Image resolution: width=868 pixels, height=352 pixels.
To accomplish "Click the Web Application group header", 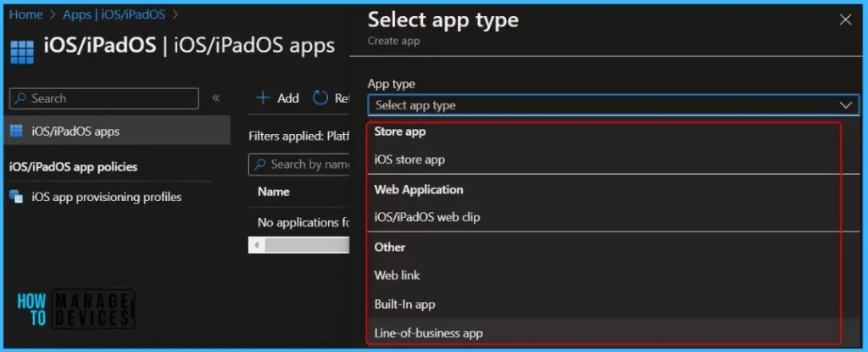I will point(419,190).
